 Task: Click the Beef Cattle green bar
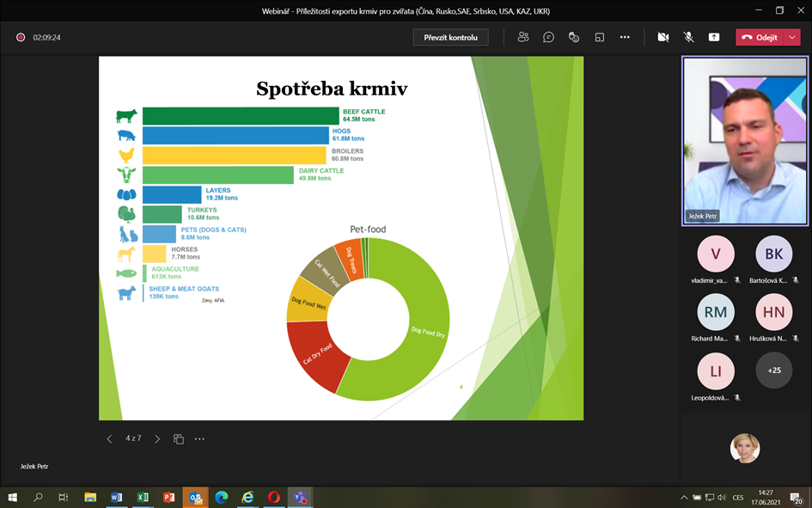241,116
